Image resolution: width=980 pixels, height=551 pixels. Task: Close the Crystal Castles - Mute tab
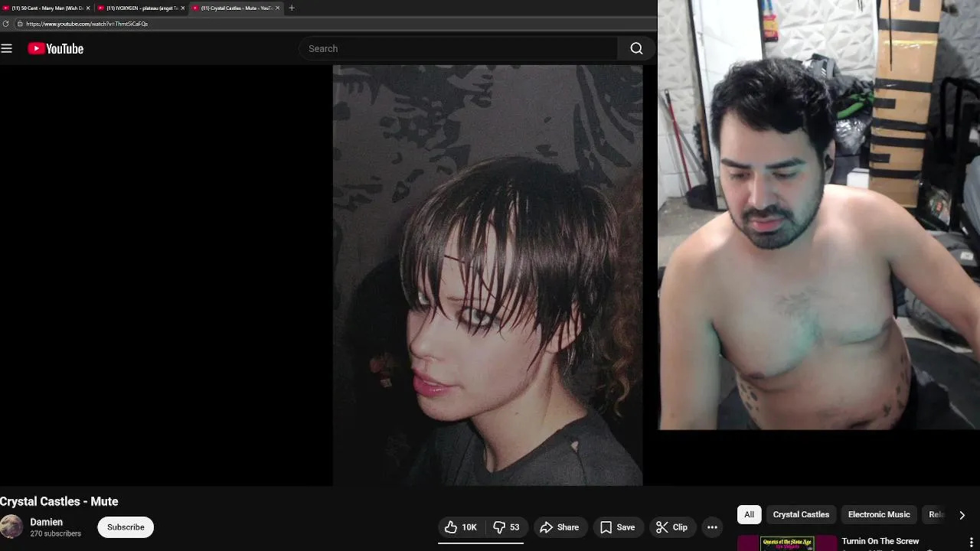[277, 8]
